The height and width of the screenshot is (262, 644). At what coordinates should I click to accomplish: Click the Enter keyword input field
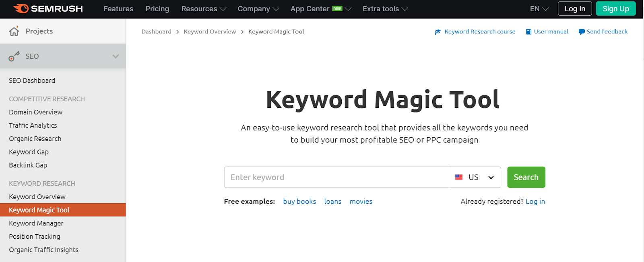click(336, 177)
